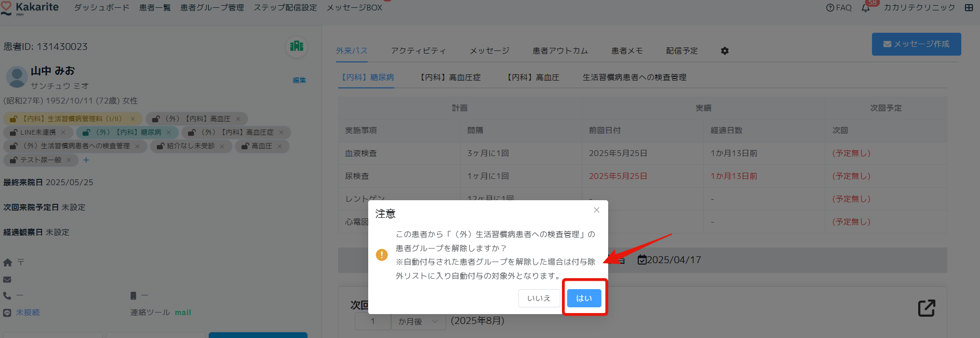Select the 【内科】高血圧症 sub-tab
This screenshot has width=980, height=338.
(x=450, y=77)
